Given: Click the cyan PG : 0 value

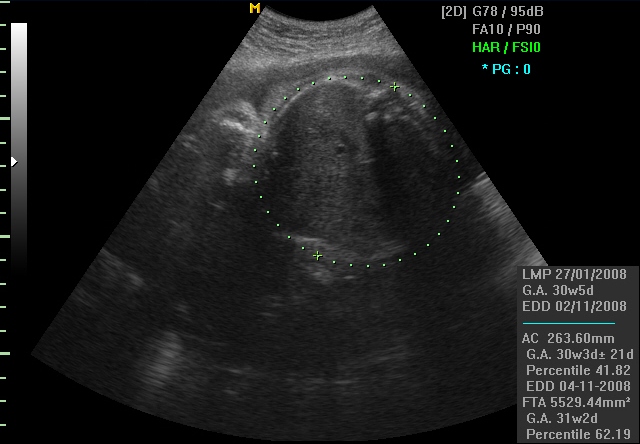Looking at the screenshot, I should (x=513, y=69).
